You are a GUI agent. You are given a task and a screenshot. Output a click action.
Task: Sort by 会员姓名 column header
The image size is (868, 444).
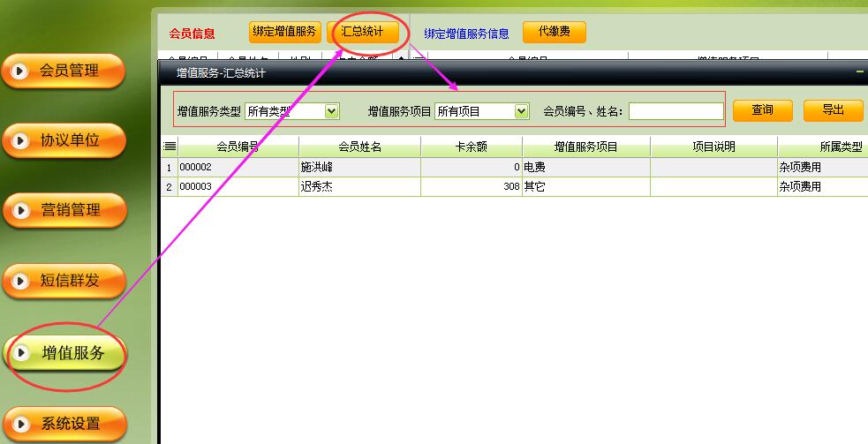point(359,147)
